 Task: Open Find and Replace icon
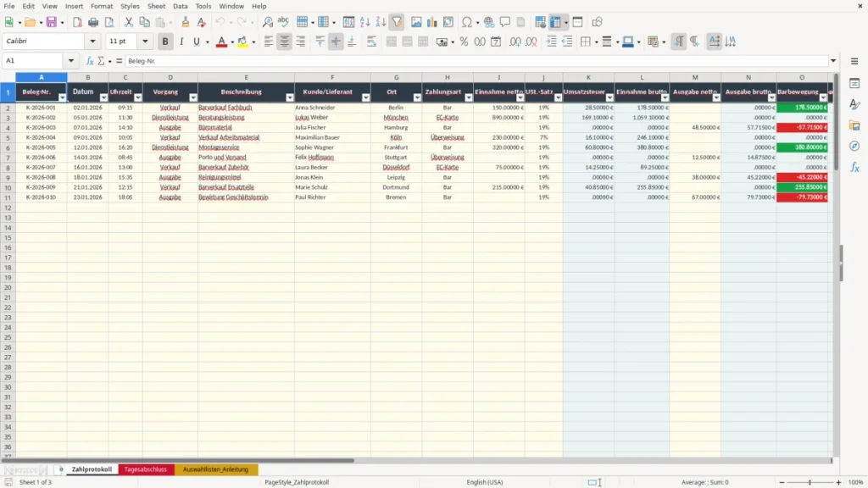pyautogui.click(x=267, y=22)
